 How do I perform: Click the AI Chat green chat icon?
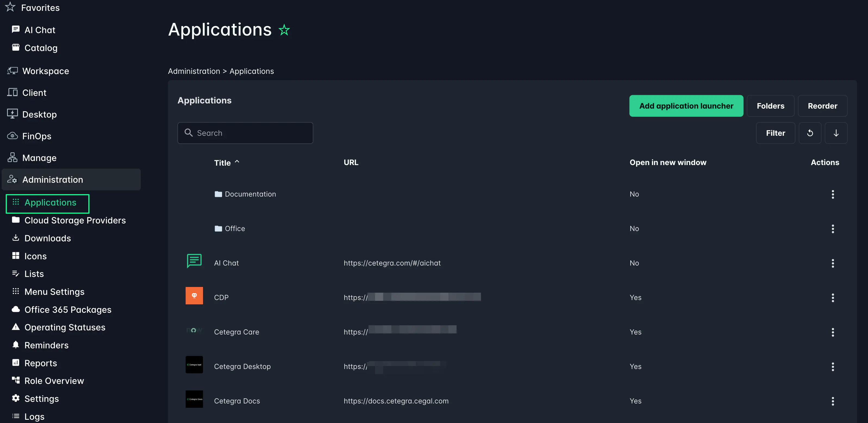[194, 261]
